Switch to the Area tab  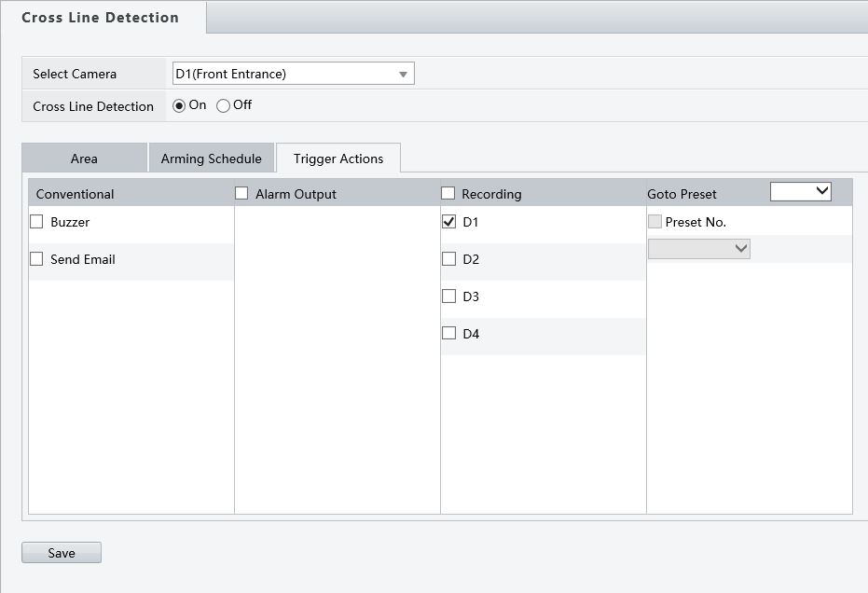pyautogui.click(x=84, y=159)
